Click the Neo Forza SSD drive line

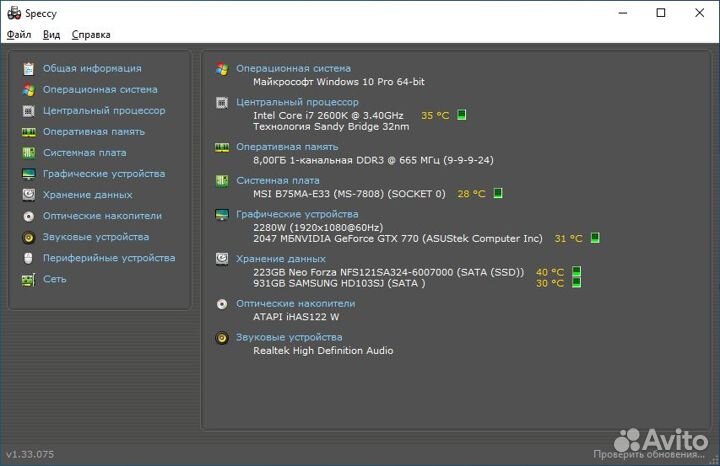(388, 272)
